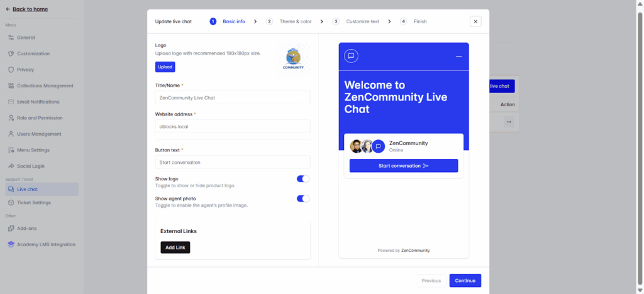Toggle the Show agent photo switch
This screenshot has height=294, width=644.
click(303, 199)
